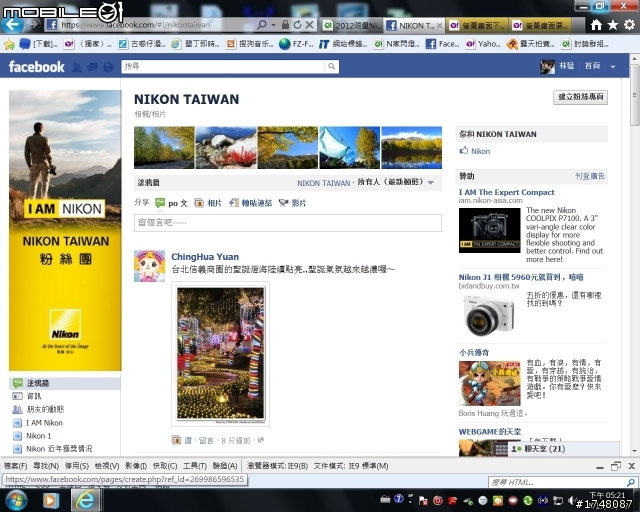Open the Christmas lights photo in the post
Image resolution: width=640 pixels, height=512 pixels.
[x=220, y=354]
